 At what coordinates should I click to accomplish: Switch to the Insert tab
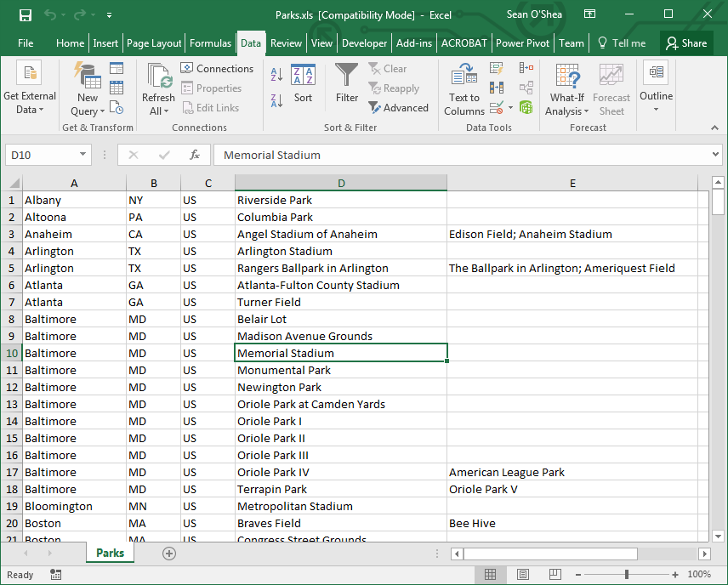tap(105, 43)
